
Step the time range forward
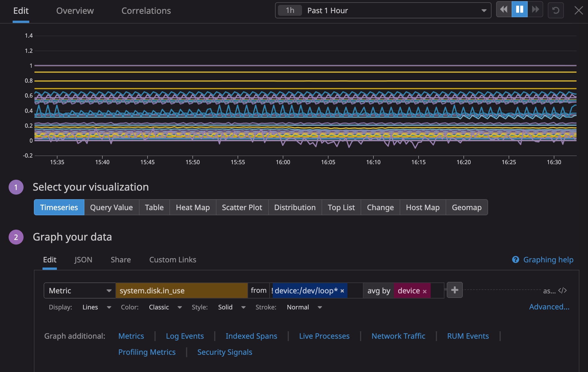coord(535,10)
